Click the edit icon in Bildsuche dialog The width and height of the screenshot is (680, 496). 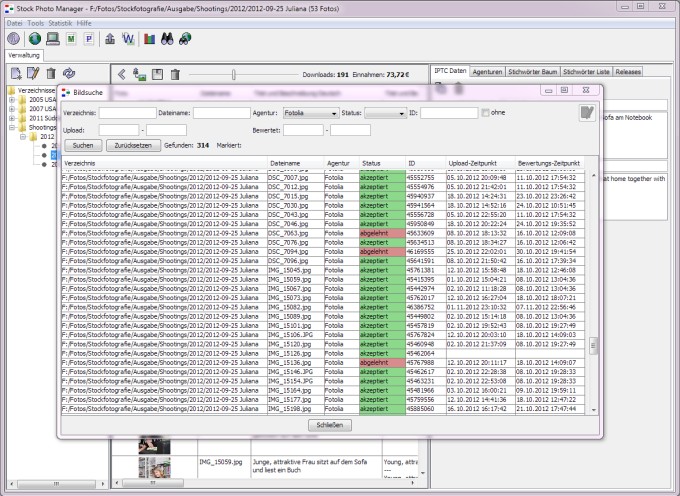pos(587,113)
